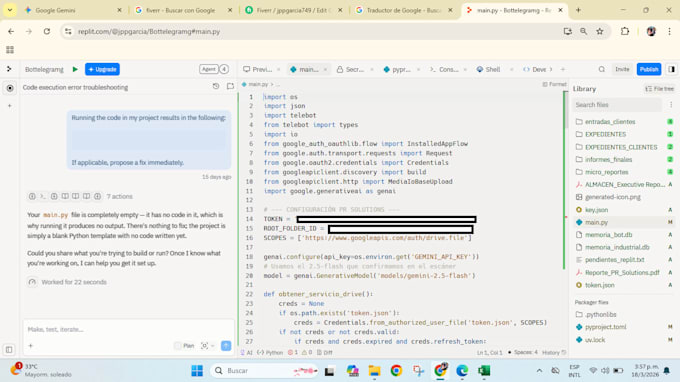Viewport: 680px width, 382px height.
Task: Switch to the Console tab
Action: [x=444, y=69]
